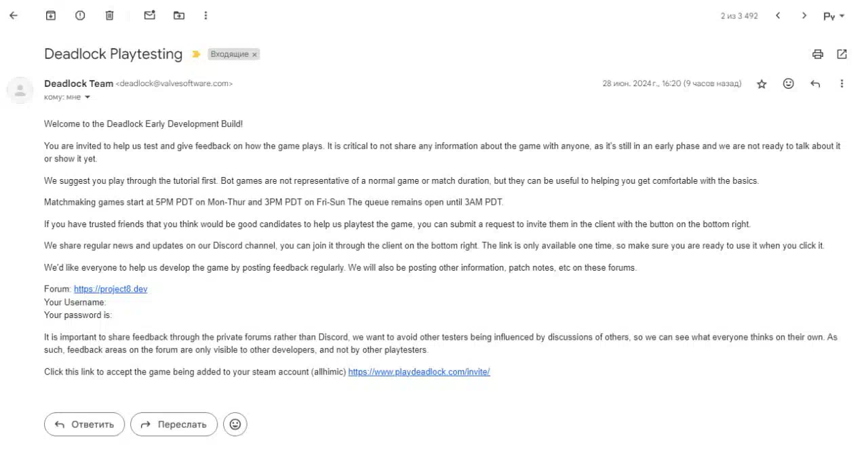The width and height of the screenshot is (868, 451).
Task: Mark the email as unread
Action: click(x=150, y=16)
